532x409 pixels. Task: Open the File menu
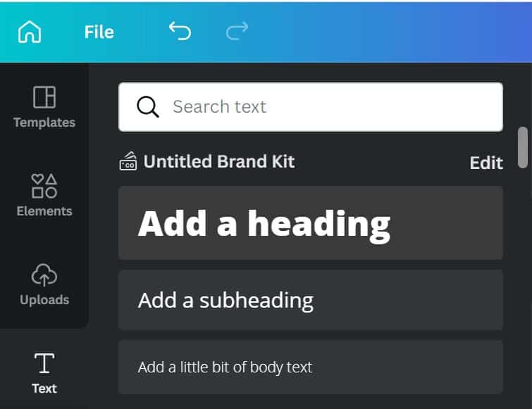(99, 32)
